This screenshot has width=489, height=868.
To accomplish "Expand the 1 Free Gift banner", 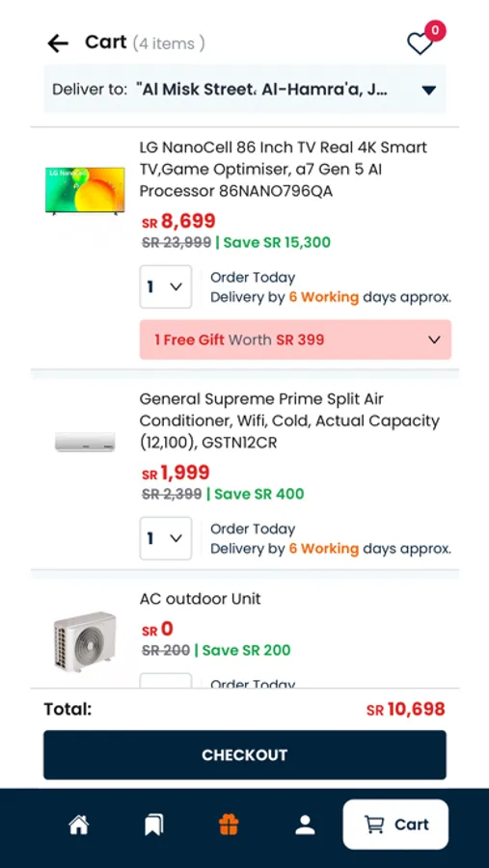I will 295,339.
